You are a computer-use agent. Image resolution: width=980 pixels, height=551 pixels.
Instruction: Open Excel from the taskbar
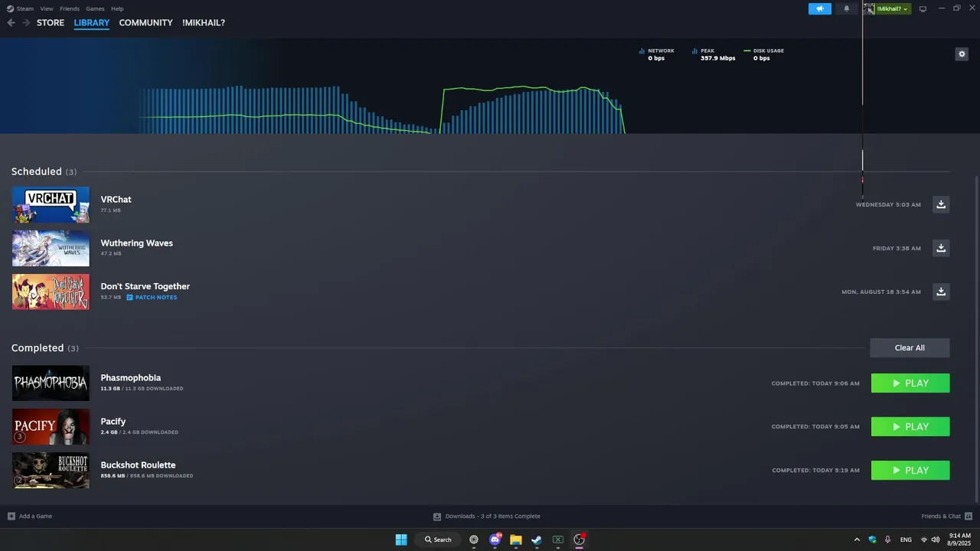click(x=558, y=540)
